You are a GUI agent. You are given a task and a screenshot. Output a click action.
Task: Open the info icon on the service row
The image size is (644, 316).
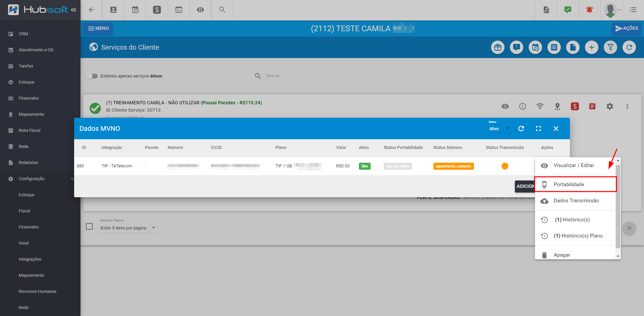(523, 106)
